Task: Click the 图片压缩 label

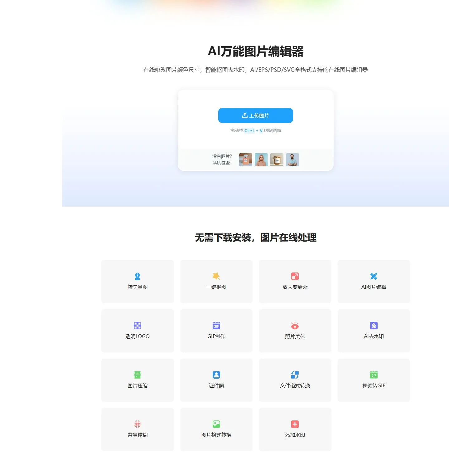Action: click(138, 386)
